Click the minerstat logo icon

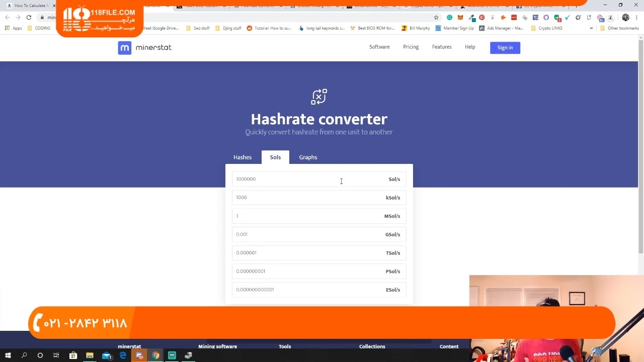tap(124, 48)
